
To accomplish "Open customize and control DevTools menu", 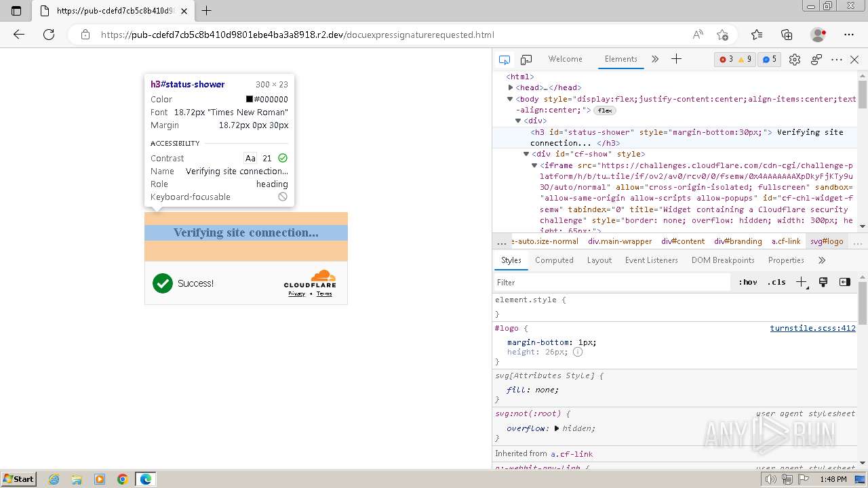I will [837, 60].
